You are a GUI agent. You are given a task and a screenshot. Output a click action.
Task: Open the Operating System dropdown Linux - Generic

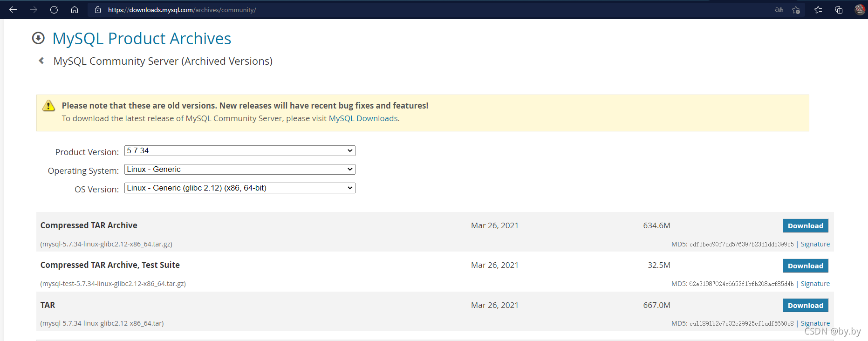240,170
